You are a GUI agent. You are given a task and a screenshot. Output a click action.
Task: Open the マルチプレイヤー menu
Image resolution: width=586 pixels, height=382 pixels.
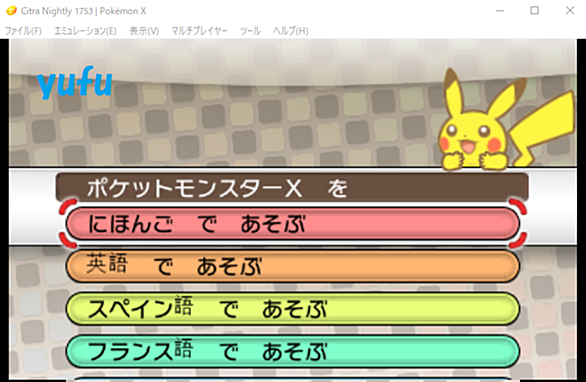coord(199,31)
